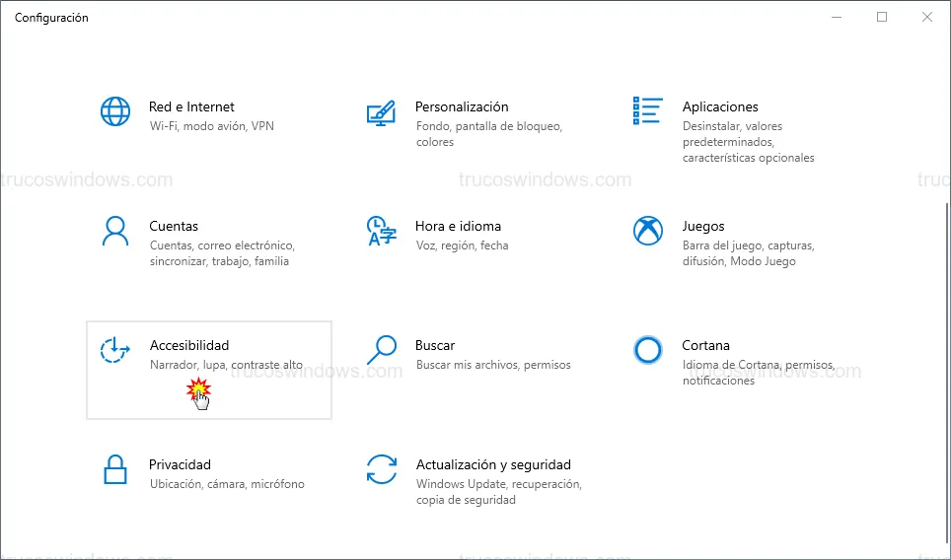Click the Hora e idioma icon
The height and width of the screenshot is (560, 951).
tap(381, 231)
